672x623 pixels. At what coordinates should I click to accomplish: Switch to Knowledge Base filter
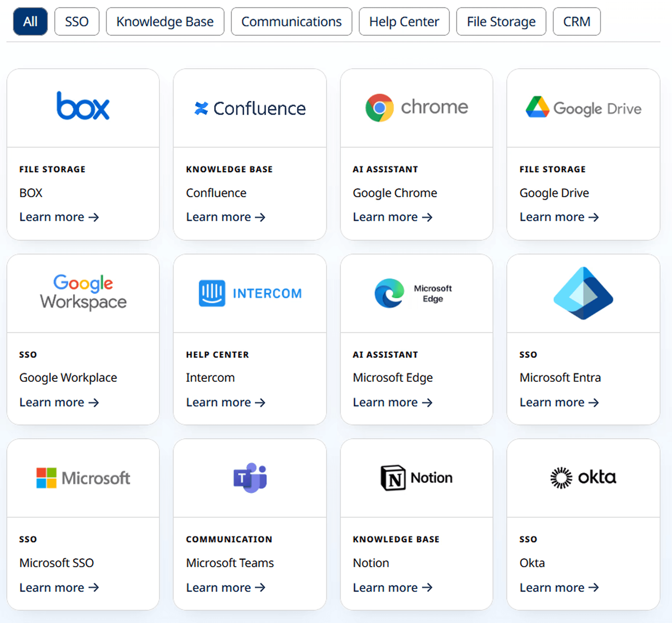point(165,21)
